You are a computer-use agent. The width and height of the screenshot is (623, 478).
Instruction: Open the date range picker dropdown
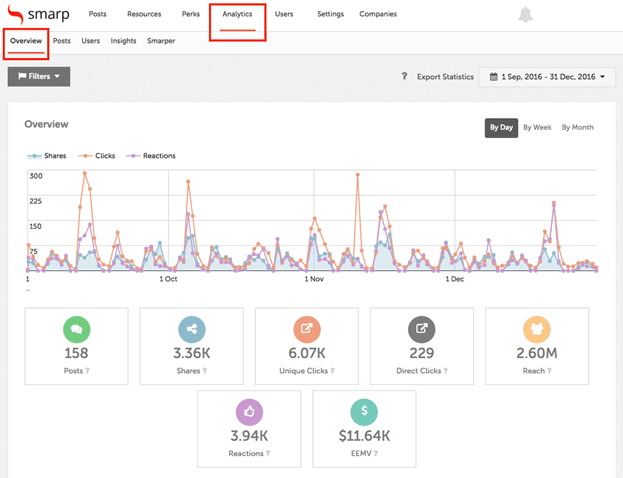547,76
